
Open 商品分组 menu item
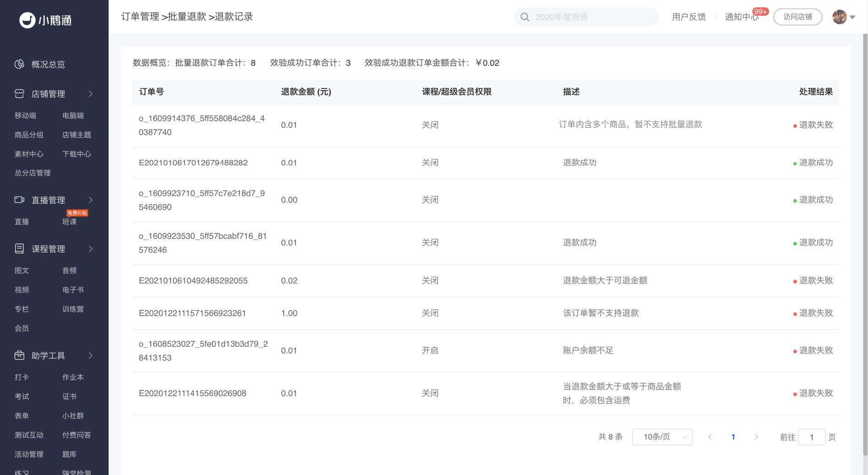click(x=29, y=135)
